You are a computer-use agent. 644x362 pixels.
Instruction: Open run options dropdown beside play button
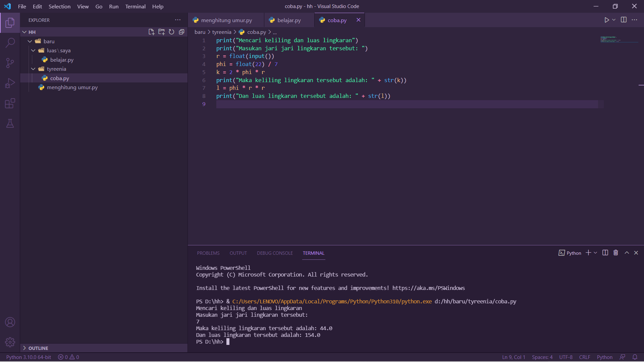(x=614, y=20)
